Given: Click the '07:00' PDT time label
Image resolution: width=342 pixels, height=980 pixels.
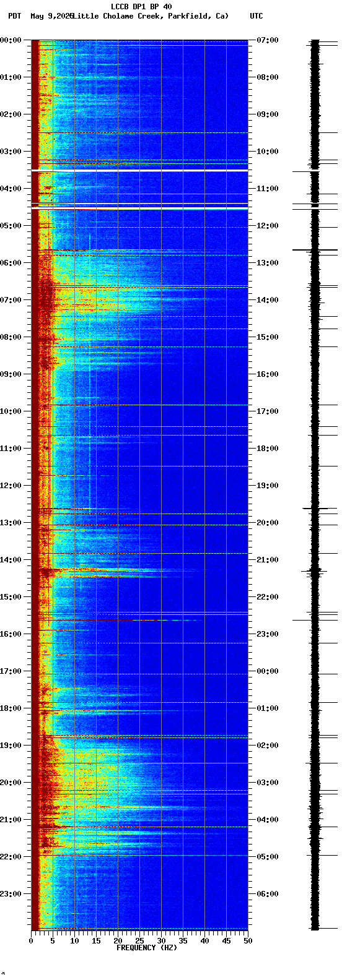Looking at the screenshot, I should (10, 300).
